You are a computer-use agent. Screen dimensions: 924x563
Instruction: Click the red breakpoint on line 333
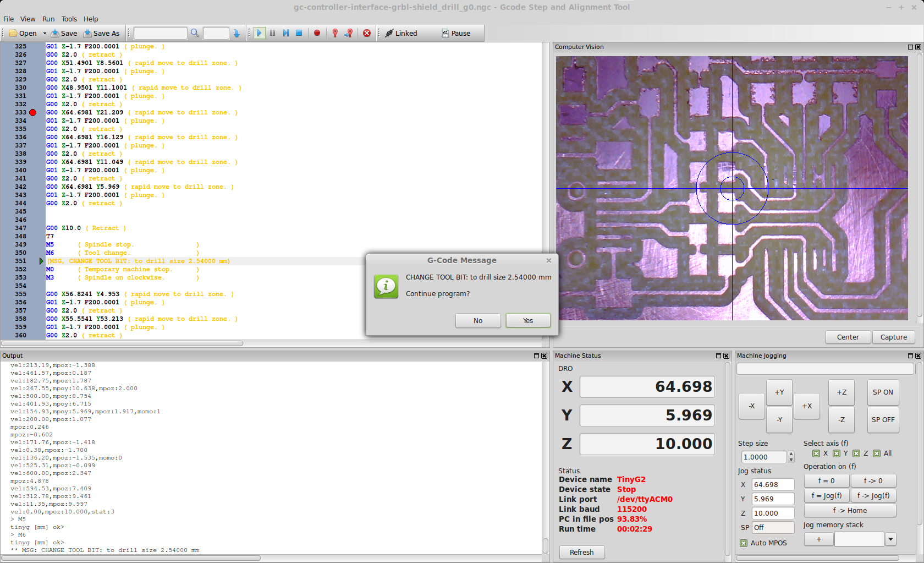[x=33, y=113]
